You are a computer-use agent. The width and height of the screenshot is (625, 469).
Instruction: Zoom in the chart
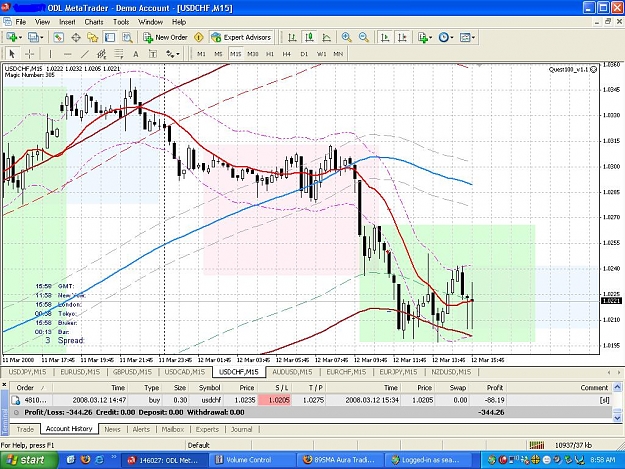(346, 37)
